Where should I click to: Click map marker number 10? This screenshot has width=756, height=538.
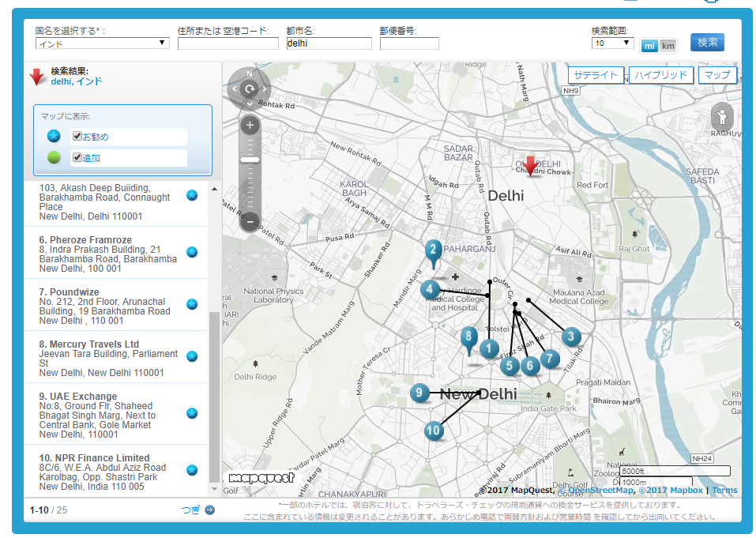pos(433,431)
